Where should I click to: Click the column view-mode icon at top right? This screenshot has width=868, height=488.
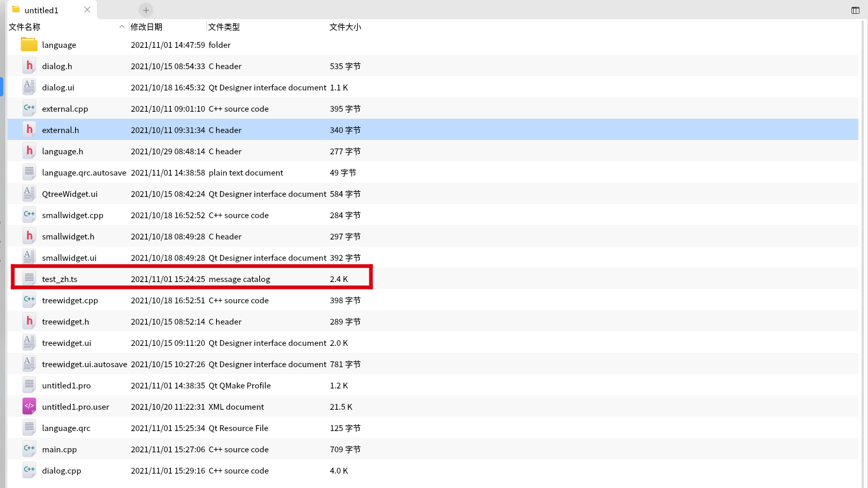click(x=855, y=10)
